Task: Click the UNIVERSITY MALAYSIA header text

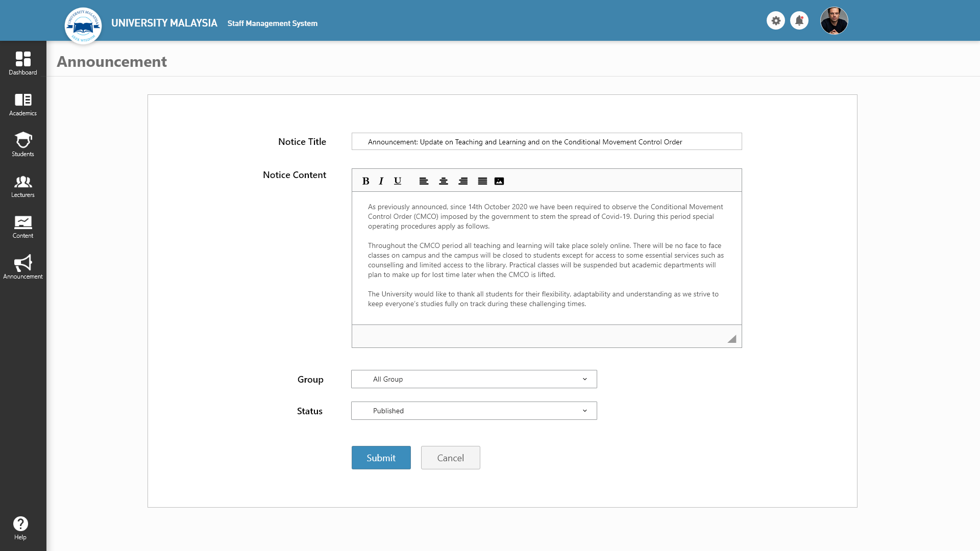Action: tap(164, 23)
